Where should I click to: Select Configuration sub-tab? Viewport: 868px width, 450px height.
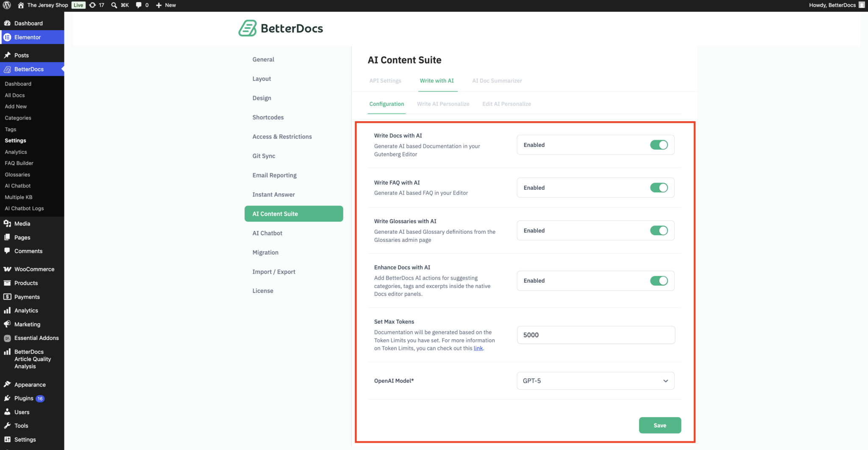387,104
